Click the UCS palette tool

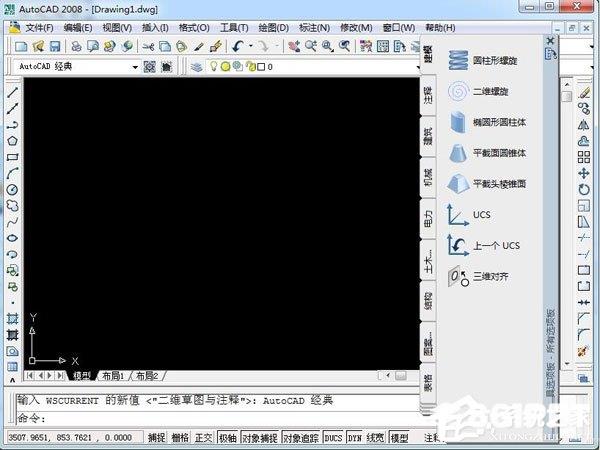(469, 215)
